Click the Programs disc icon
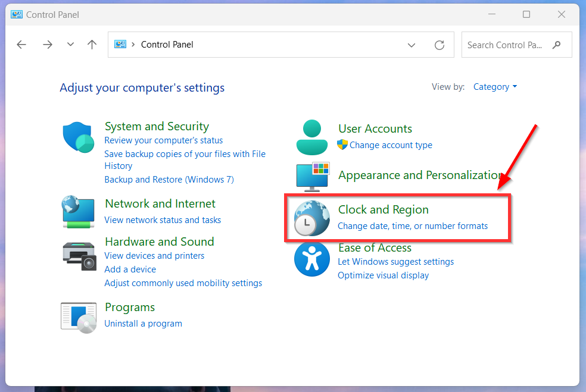The image size is (586, 392). [x=79, y=318]
